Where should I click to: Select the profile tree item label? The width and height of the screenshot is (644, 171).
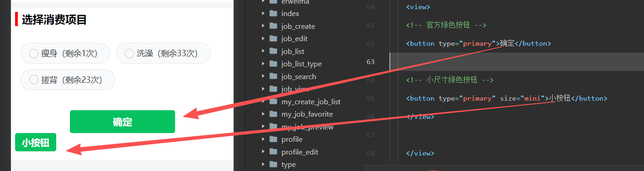click(292, 139)
